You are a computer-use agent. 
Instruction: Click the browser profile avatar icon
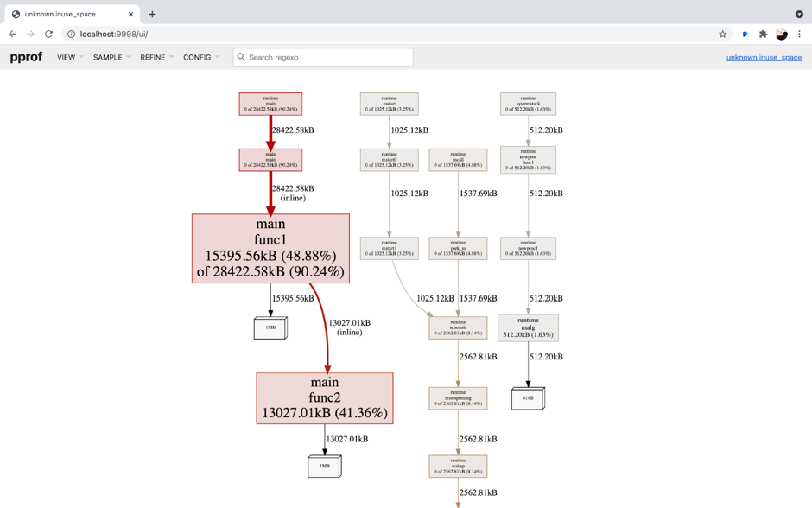coord(783,34)
